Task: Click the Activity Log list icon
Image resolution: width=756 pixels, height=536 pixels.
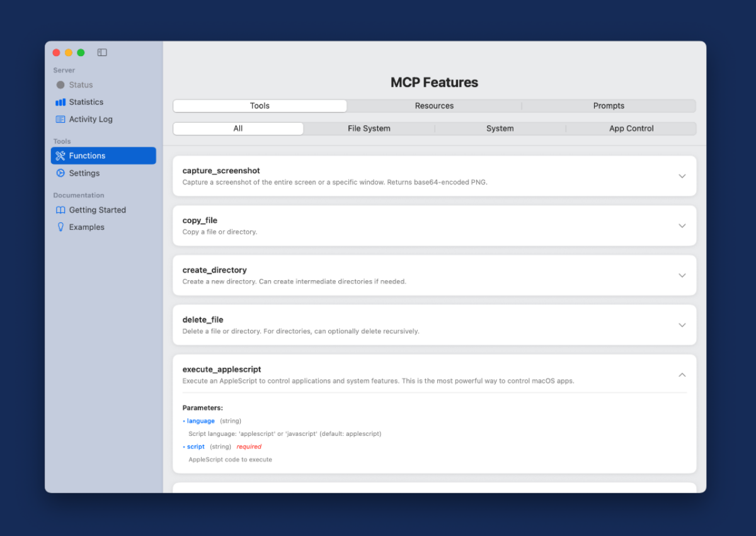Action: point(60,119)
